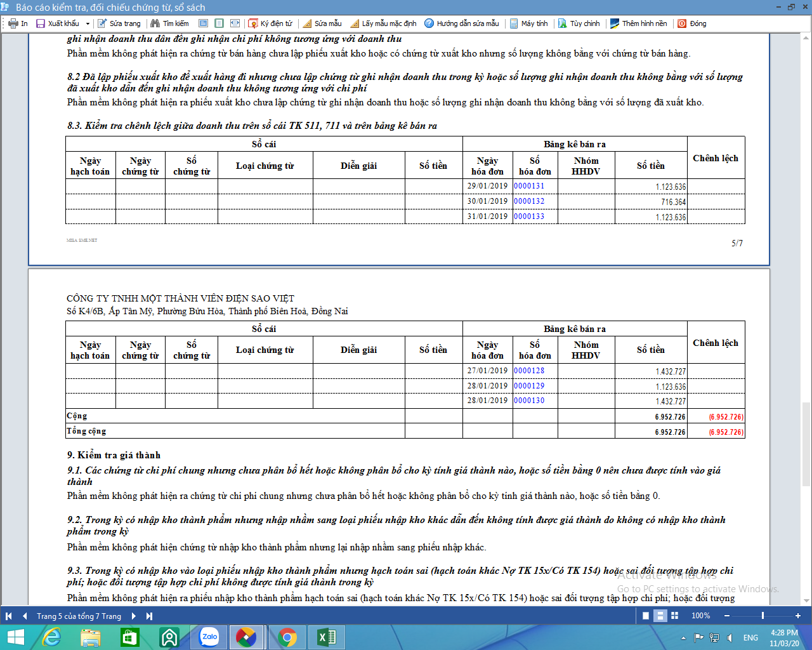Open Ký điện tử signing tool
Viewport: 812px width, 650px height.
[x=270, y=23]
